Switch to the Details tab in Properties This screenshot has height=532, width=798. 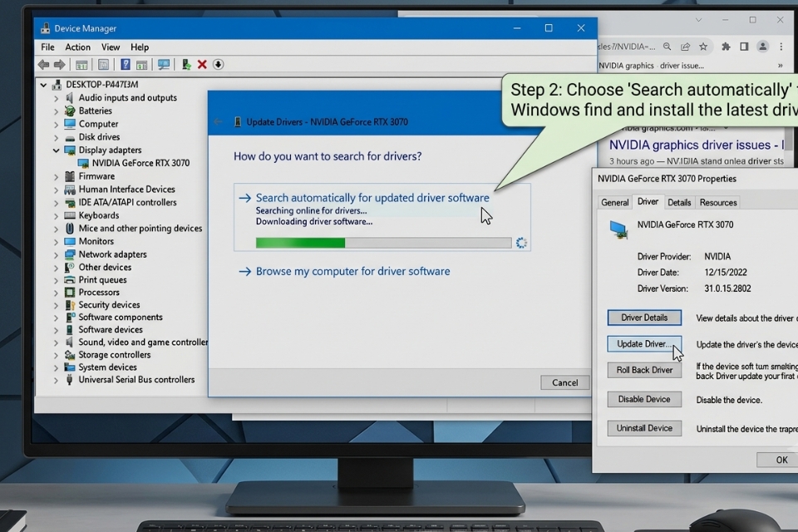point(679,203)
